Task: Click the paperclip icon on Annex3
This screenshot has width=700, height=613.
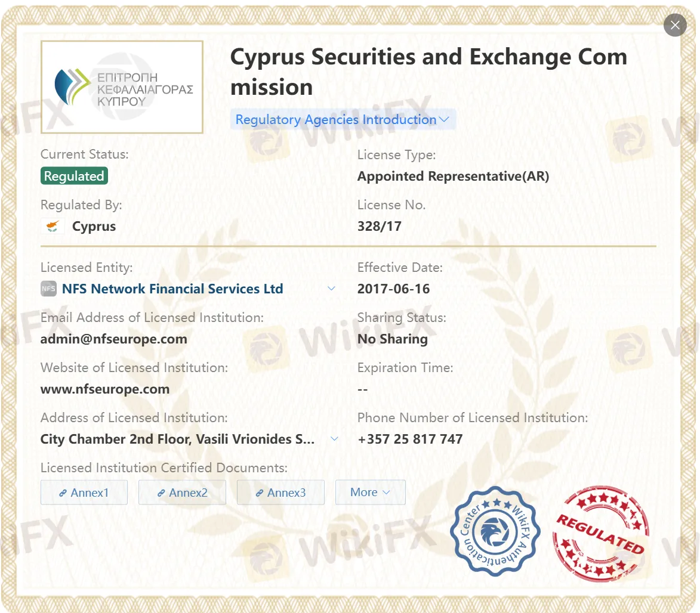Action: click(x=258, y=493)
